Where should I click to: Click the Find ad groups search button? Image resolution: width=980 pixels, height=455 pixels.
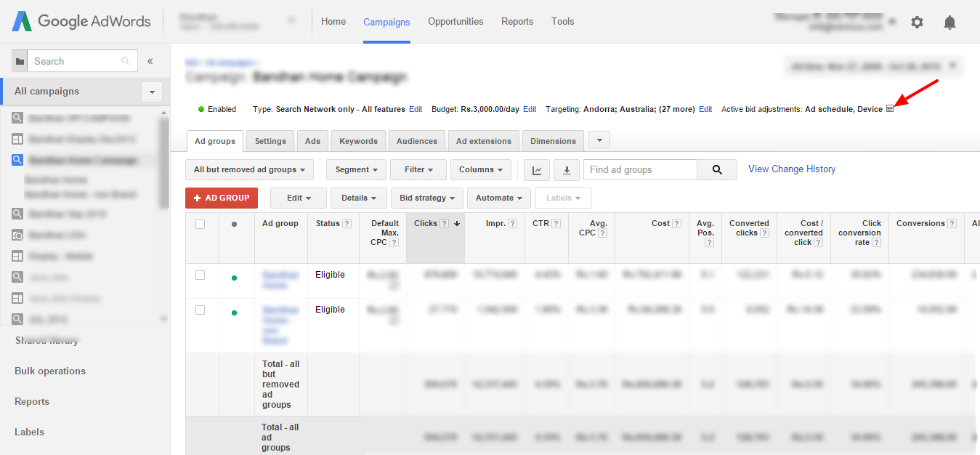[x=717, y=170]
